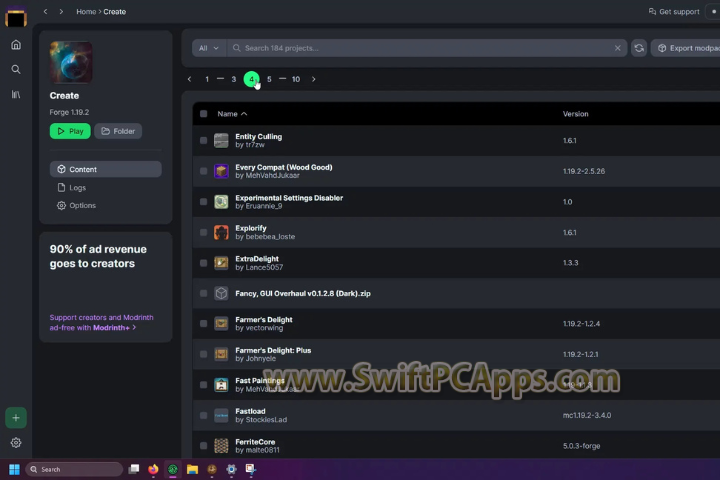Screen dimensions: 720x480
Task: Check the Farmer's Delight: Plus checkbox
Action: 203,354
